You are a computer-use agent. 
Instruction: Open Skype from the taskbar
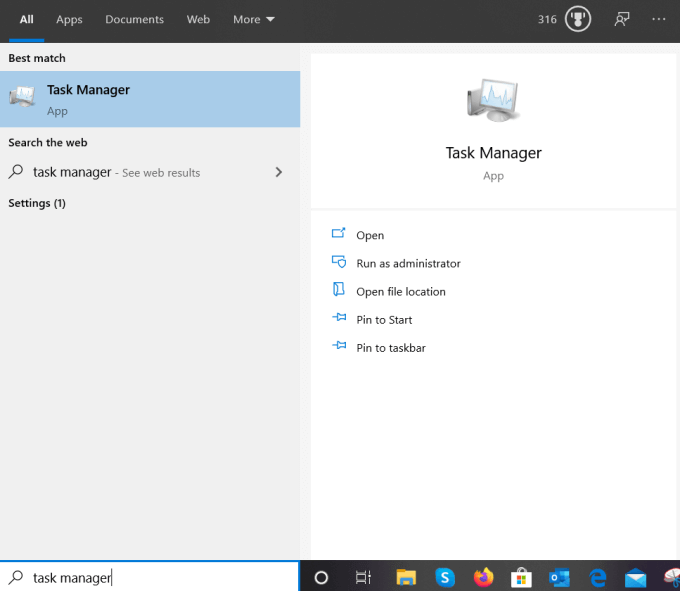[445, 577]
